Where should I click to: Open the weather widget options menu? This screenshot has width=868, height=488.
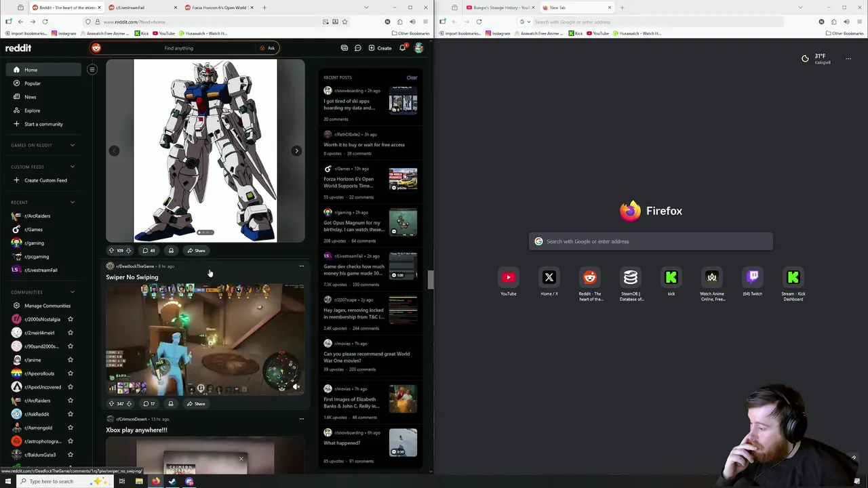click(848, 59)
